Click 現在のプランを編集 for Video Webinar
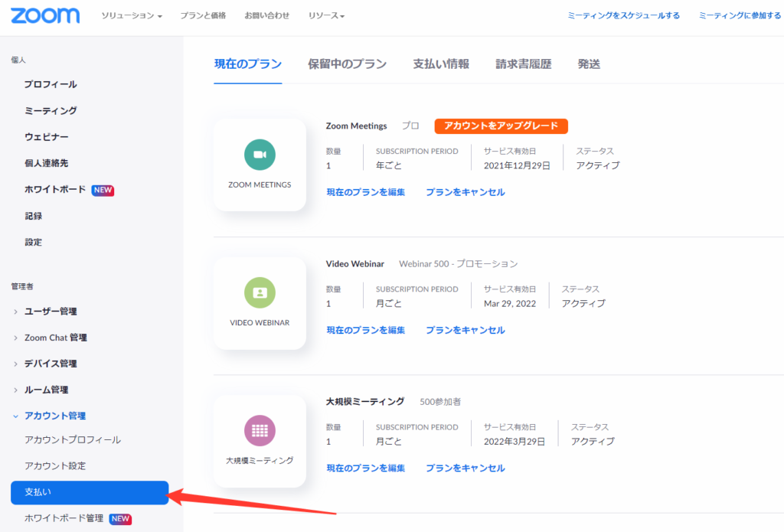Viewport: 784px width, 532px height. 365,330
